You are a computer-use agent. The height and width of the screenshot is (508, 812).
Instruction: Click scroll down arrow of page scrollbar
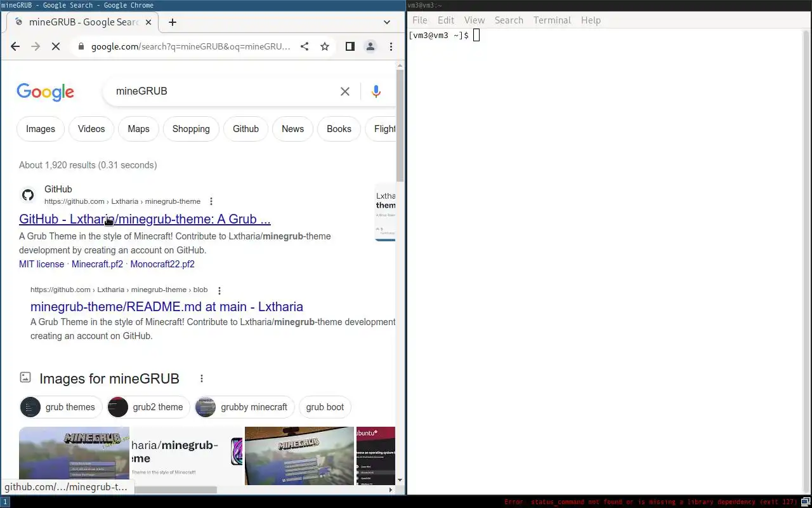point(400,480)
